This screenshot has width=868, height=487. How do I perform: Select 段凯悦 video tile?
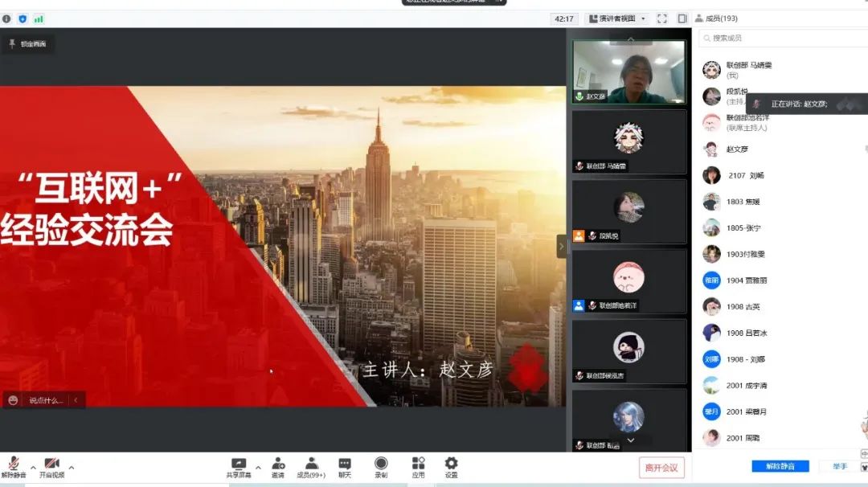point(628,211)
